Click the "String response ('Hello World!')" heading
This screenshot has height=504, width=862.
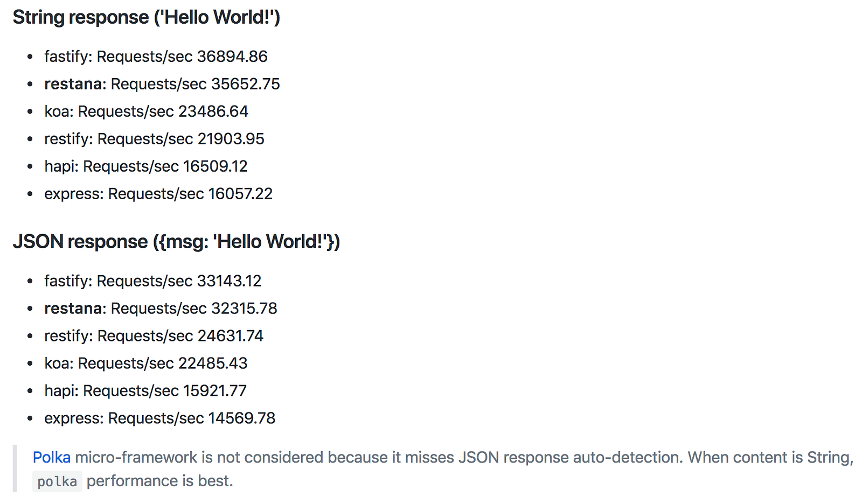[x=146, y=17]
